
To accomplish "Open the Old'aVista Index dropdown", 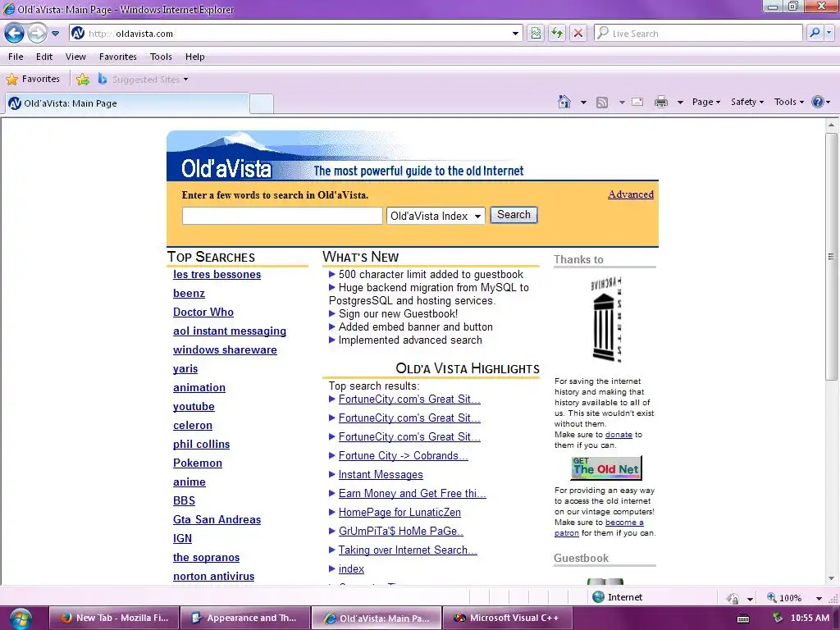I will 436,216.
